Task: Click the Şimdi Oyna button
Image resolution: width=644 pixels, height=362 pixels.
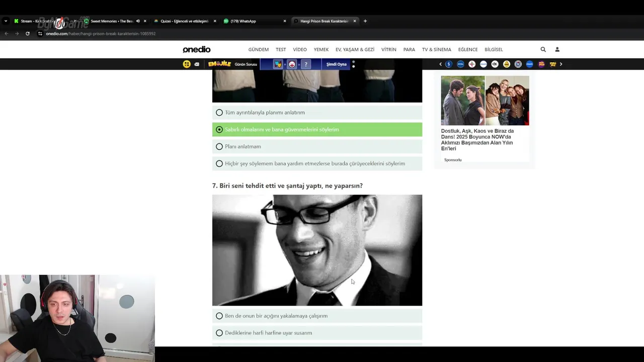Action: pos(337,64)
